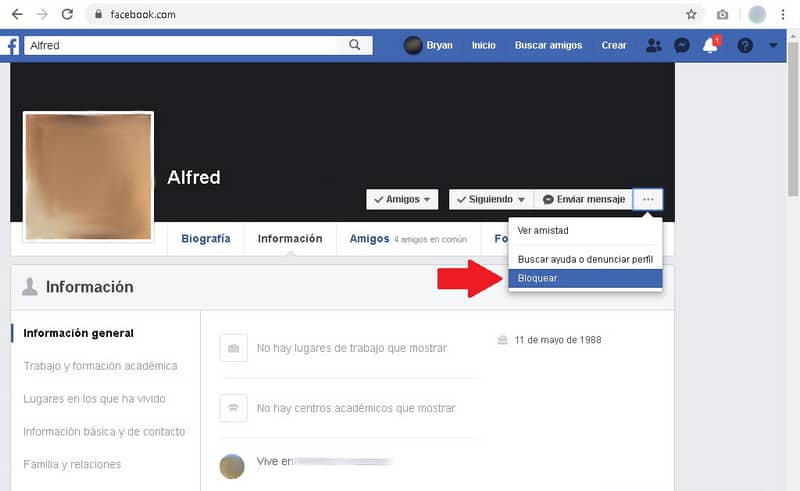
Task: Click the page vertical scrollbar thumb
Action: click(793, 118)
